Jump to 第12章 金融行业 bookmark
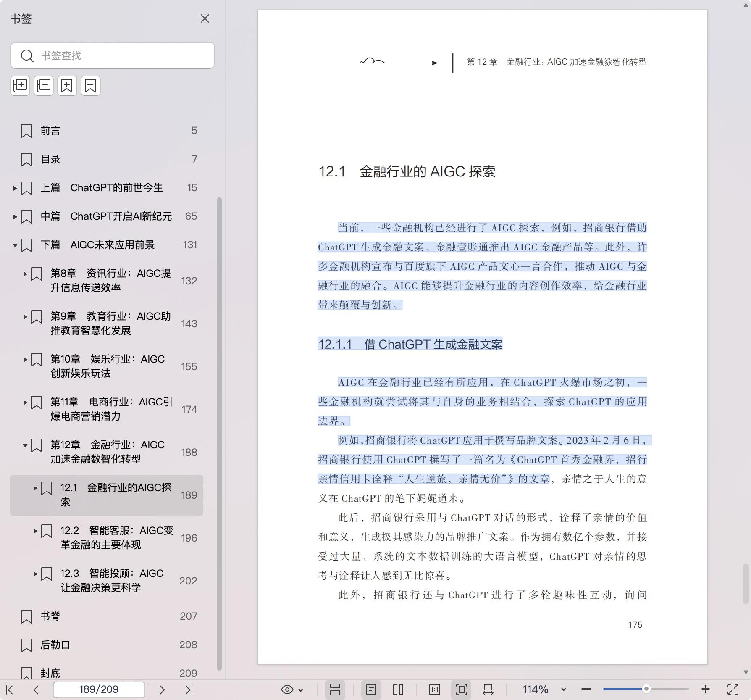The height and width of the screenshot is (700, 751). (108, 452)
